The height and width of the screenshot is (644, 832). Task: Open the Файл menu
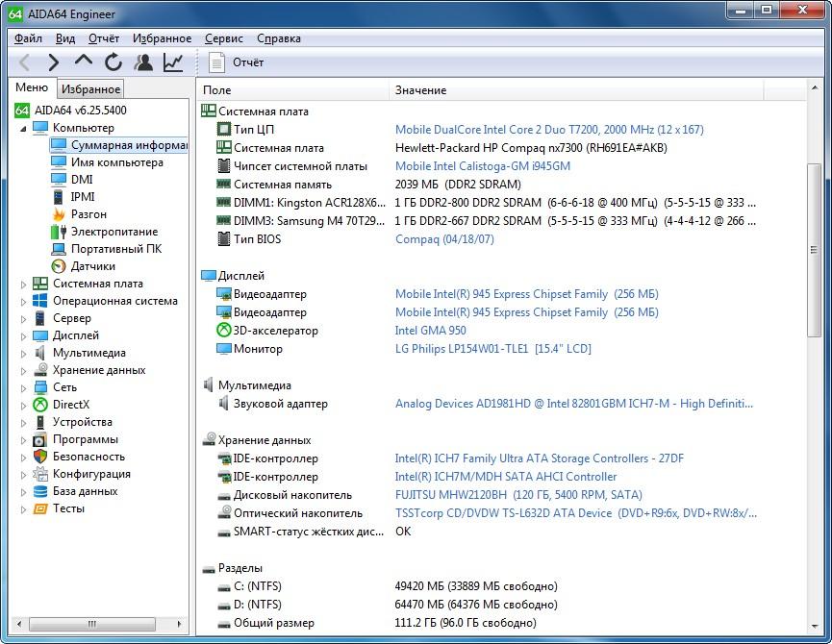[28, 38]
